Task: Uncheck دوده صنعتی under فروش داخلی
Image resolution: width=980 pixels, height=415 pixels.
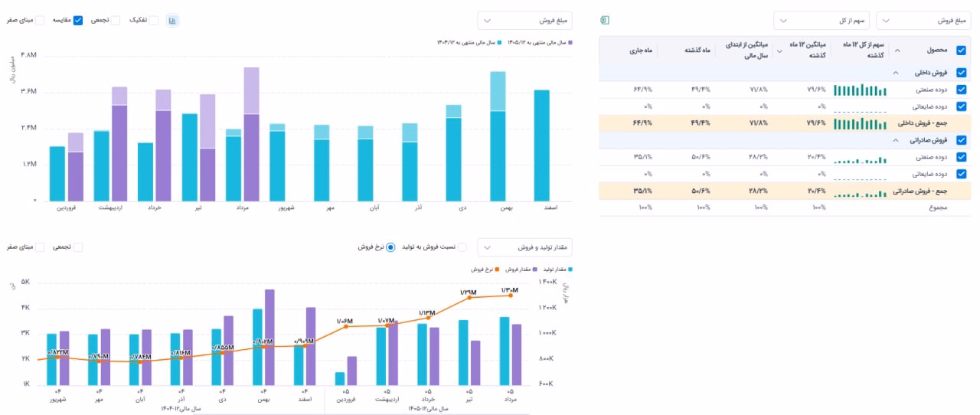Action: coord(962,90)
